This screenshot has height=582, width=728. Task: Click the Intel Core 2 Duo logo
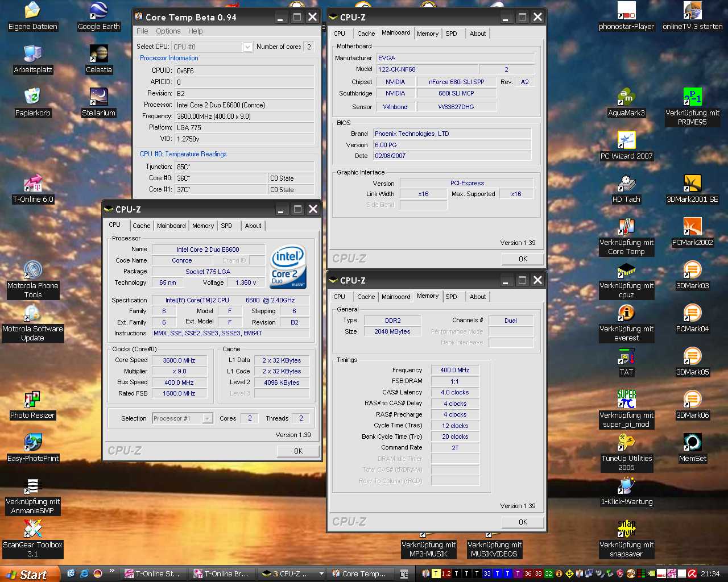(288, 267)
